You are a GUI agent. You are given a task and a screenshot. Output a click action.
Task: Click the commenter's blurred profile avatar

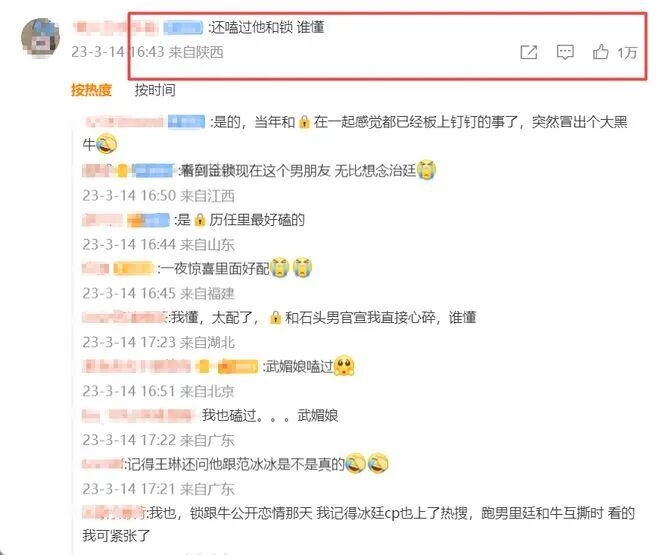coord(40,38)
